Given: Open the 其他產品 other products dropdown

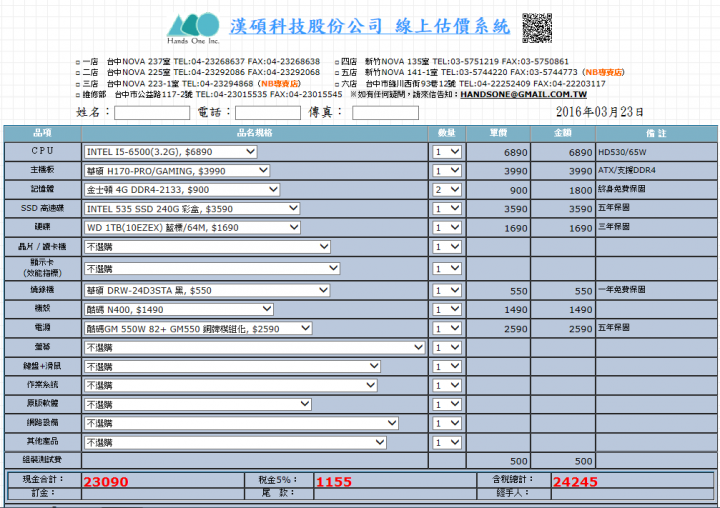Looking at the screenshot, I should [235, 442].
